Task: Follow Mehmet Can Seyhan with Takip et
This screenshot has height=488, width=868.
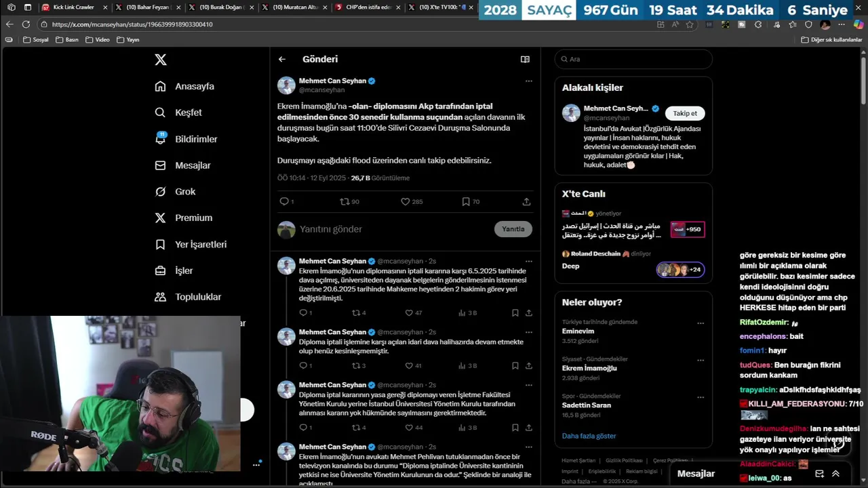Action: [x=685, y=113]
